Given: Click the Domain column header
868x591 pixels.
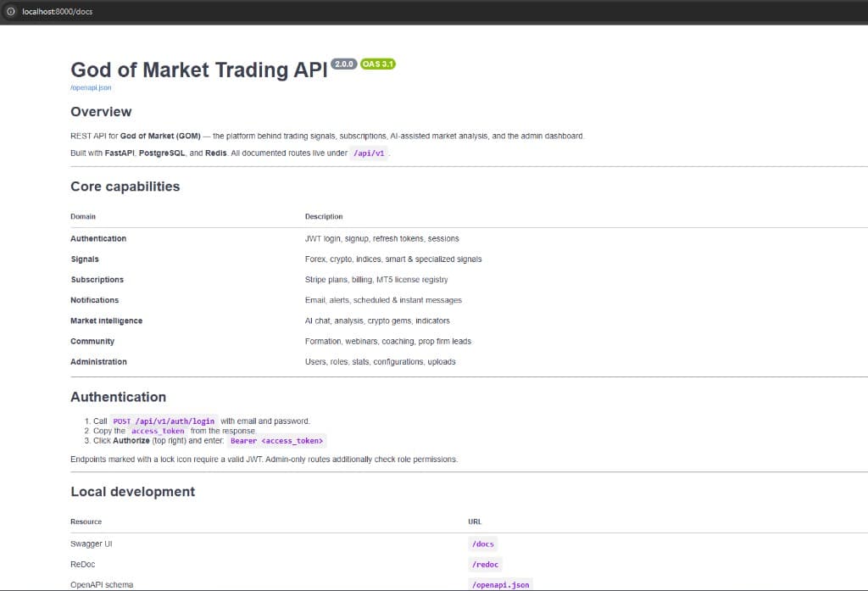Looking at the screenshot, I should (83, 216).
